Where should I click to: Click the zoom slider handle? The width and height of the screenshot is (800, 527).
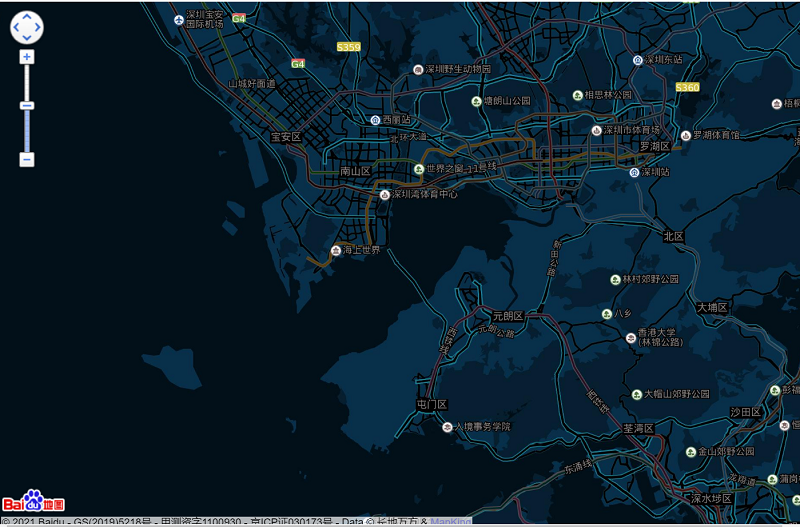point(27,105)
